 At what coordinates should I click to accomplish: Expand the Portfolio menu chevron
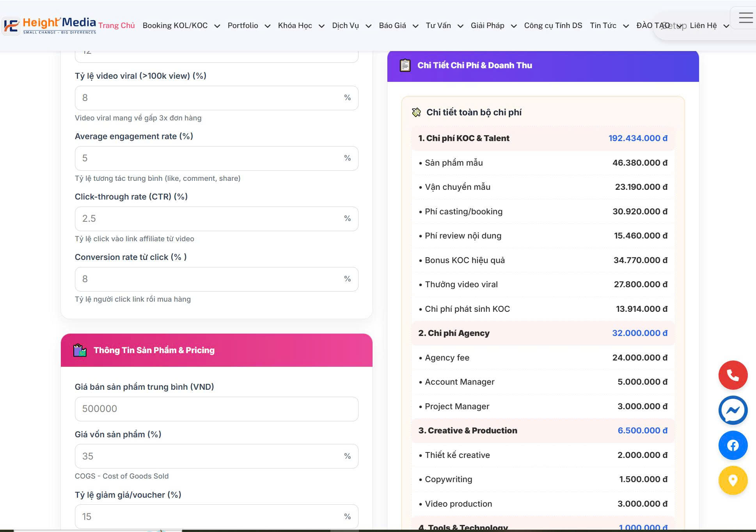pos(267,26)
